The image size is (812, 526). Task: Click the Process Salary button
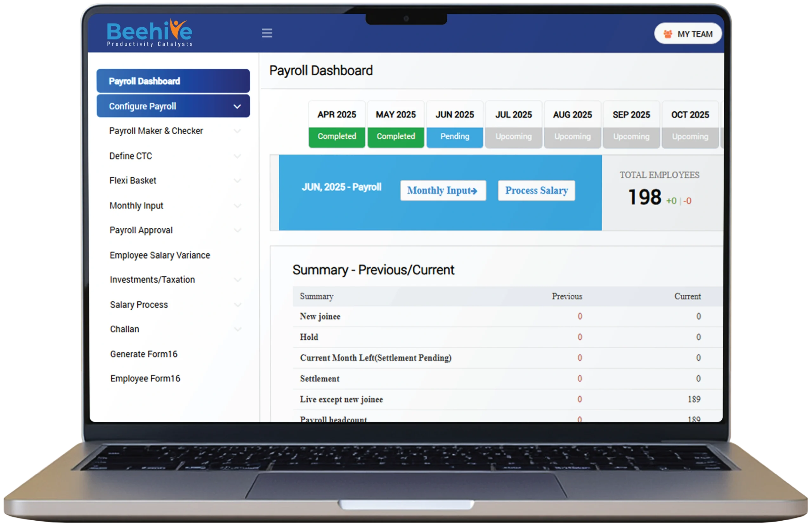tap(536, 190)
